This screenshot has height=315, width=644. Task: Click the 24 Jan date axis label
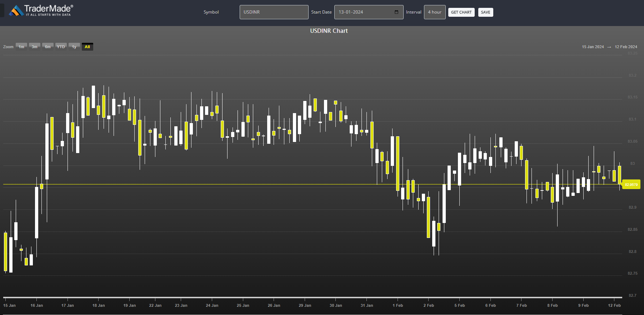(212, 305)
